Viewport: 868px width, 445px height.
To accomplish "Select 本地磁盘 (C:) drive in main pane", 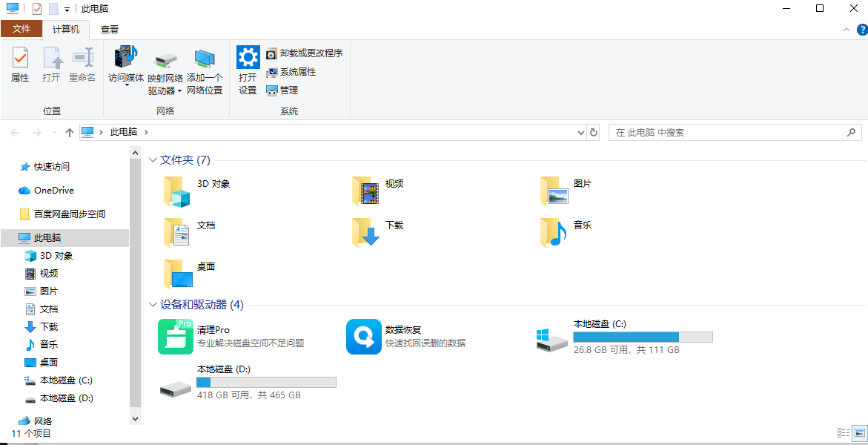I will click(x=624, y=337).
